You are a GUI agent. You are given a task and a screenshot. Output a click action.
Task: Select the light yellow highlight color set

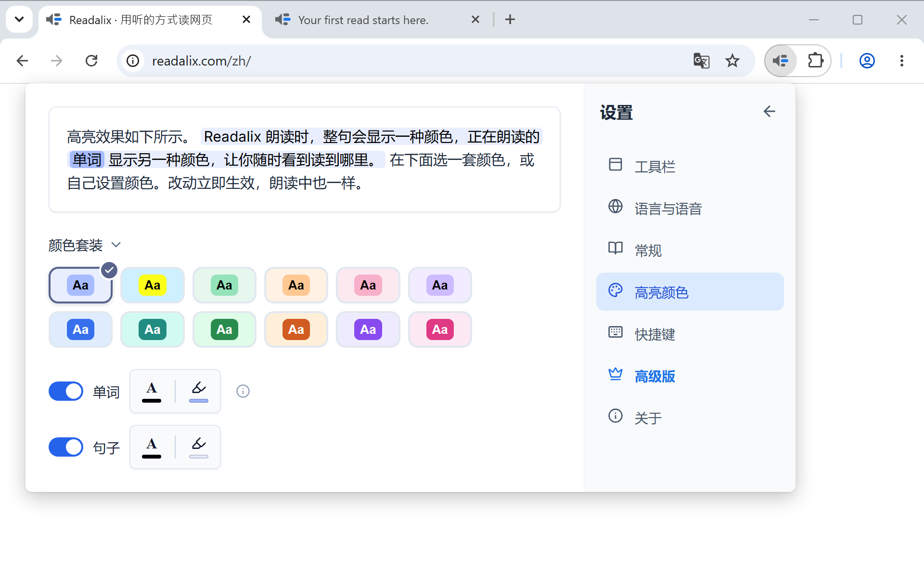click(153, 285)
